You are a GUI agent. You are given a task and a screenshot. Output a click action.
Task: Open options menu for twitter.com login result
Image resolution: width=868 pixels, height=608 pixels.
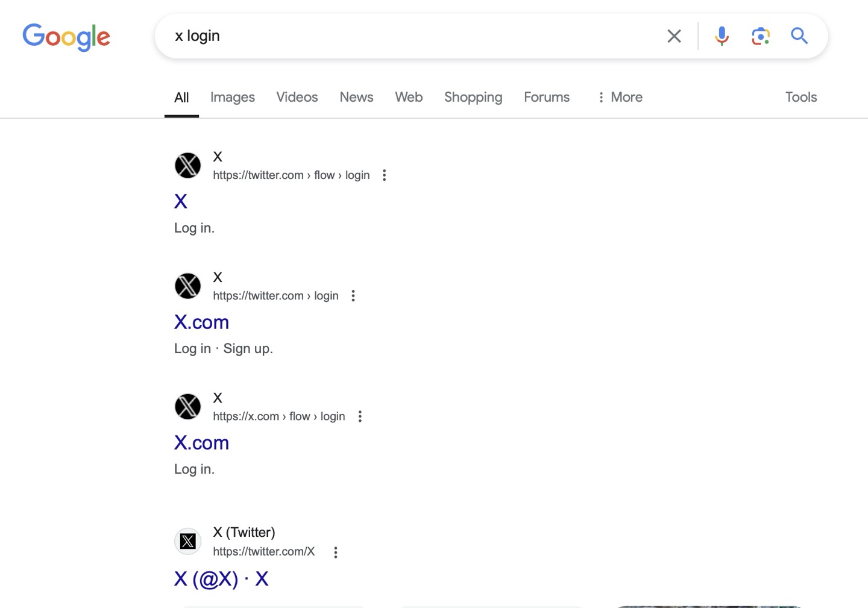tap(353, 296)
